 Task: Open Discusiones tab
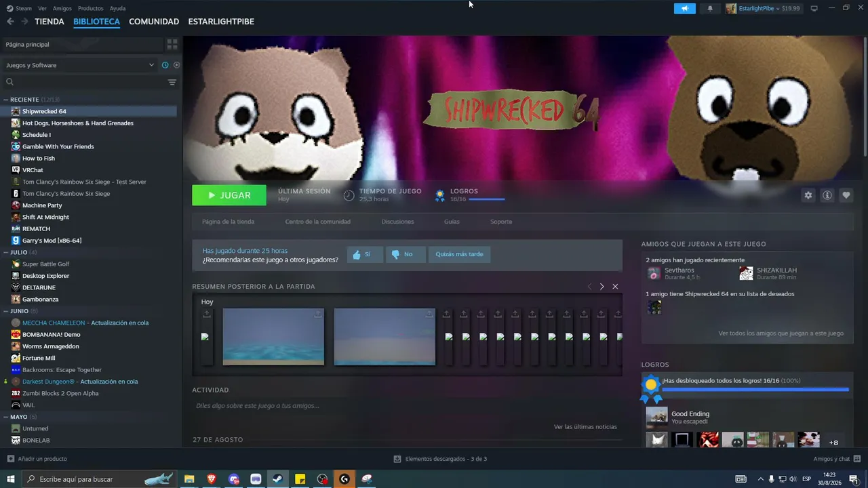pyautogui.click(x=397, y=222)
